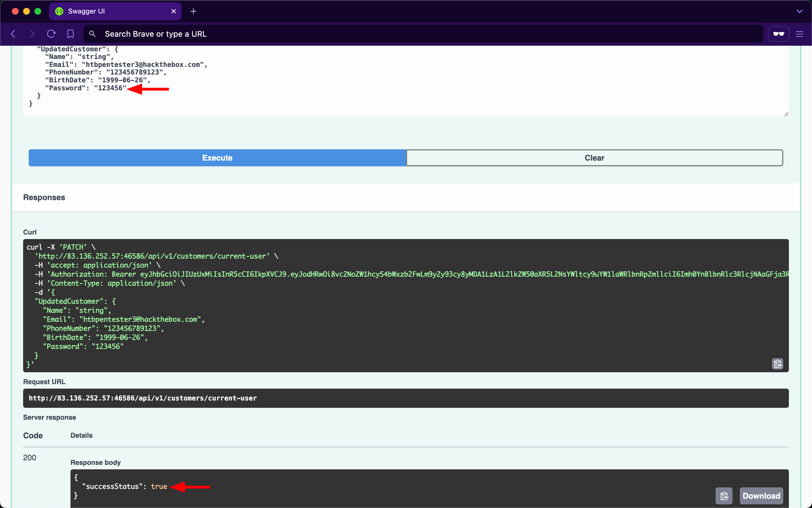Download the response body
Image resolution: width=812 pixels, height=508 pixels.
[761, 496]
